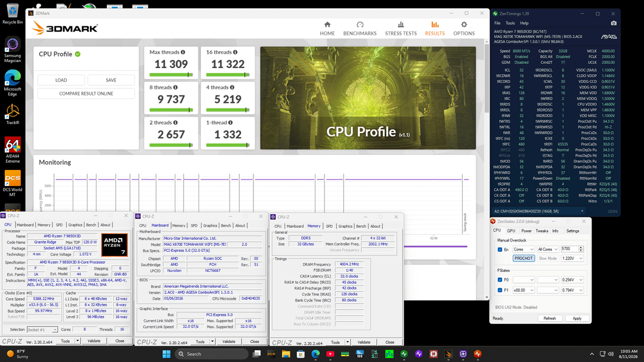The image size is (644, 362).
Task: Click the info icon beside 16 threads
Action: tap(236, 52)
